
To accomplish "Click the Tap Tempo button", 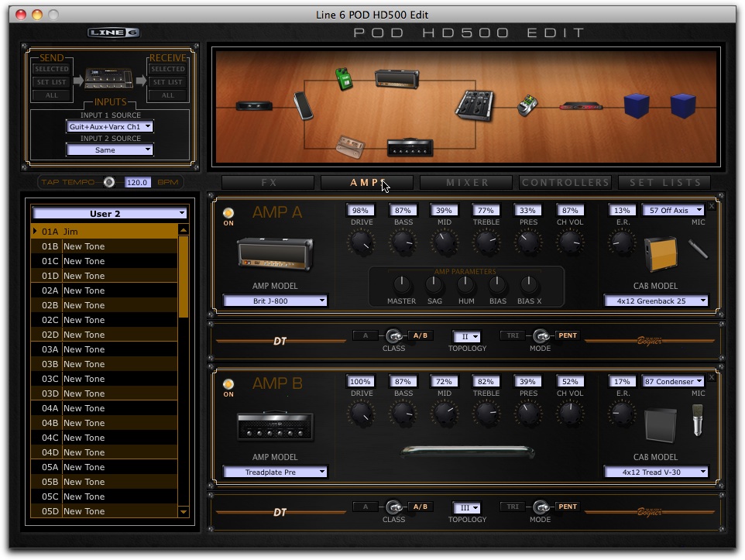I will click(x=109, y=182).
